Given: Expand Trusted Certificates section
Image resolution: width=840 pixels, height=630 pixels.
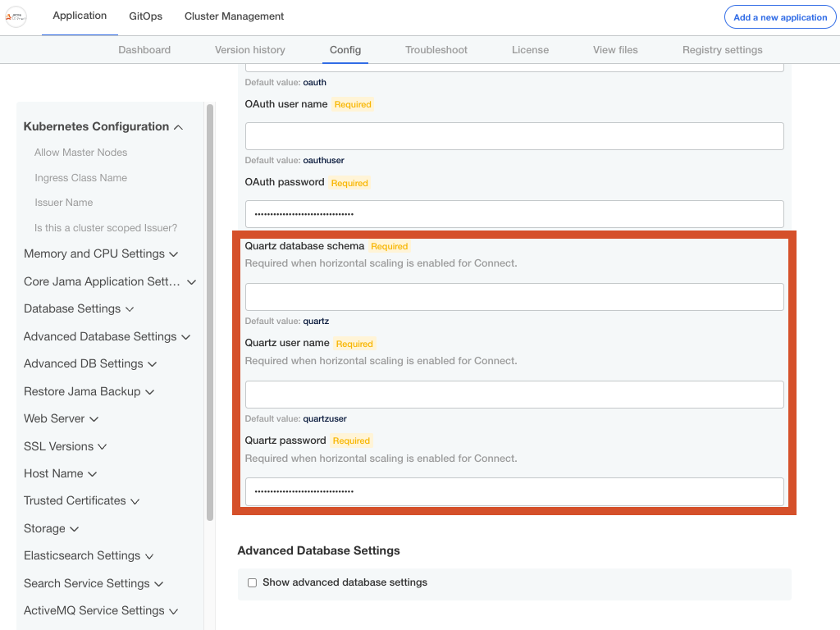Looking at the screenshot, I should point(81,501).
